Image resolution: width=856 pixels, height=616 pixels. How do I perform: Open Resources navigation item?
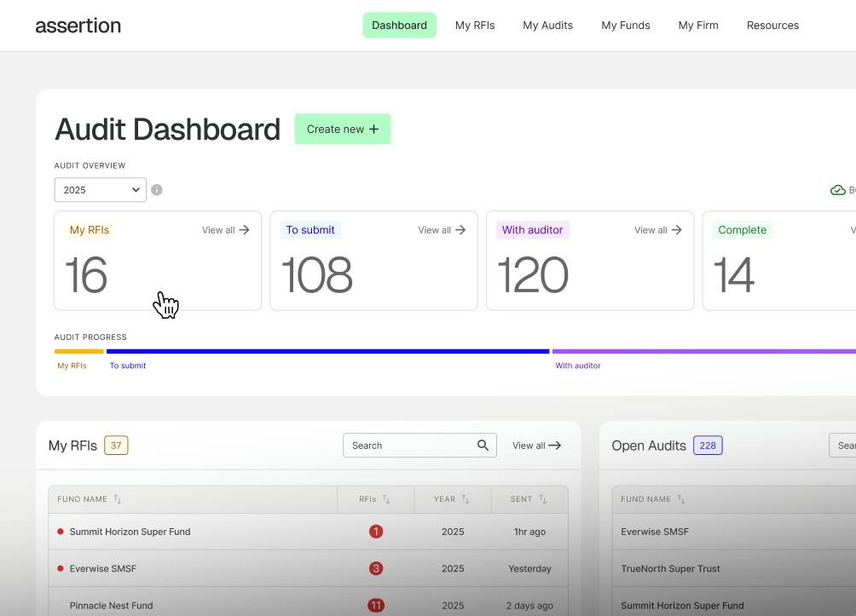[772, 25]
